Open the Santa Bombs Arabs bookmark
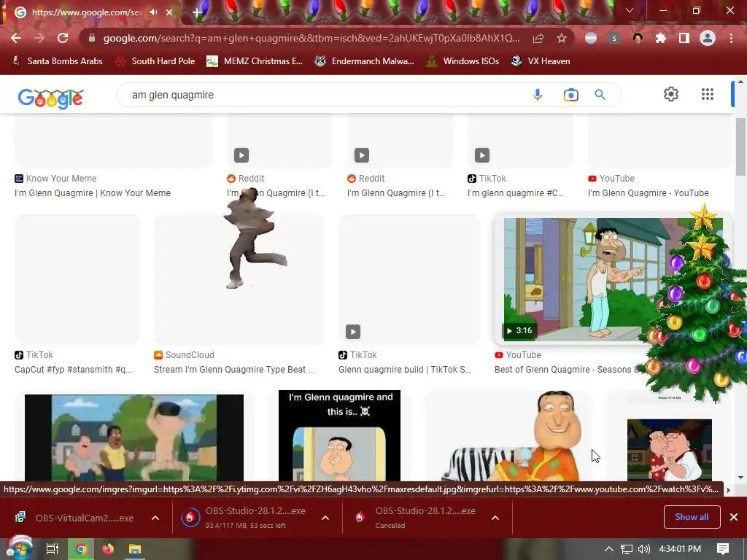747x560 pixels. 57,61
